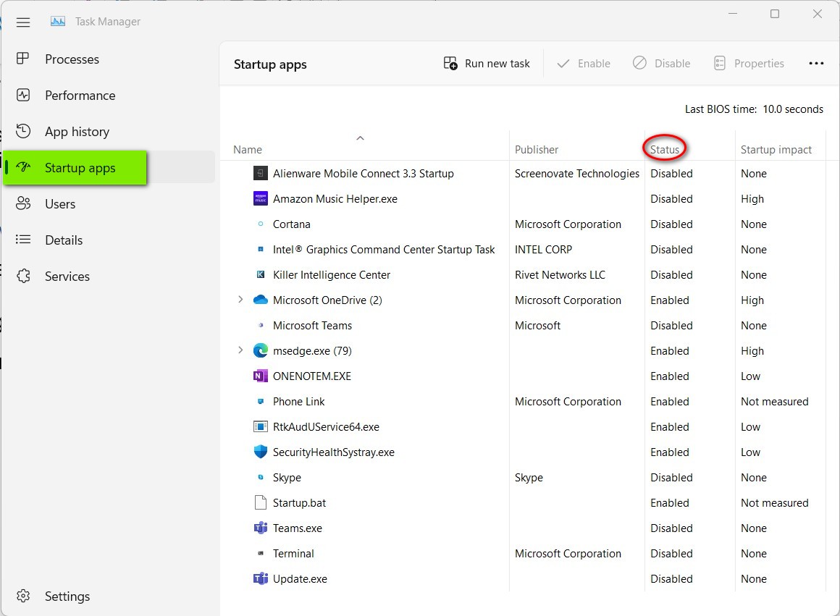Open the more options ellipsis menu
The height and width of the screenshot is (616, 840).
tap(816, 63)
